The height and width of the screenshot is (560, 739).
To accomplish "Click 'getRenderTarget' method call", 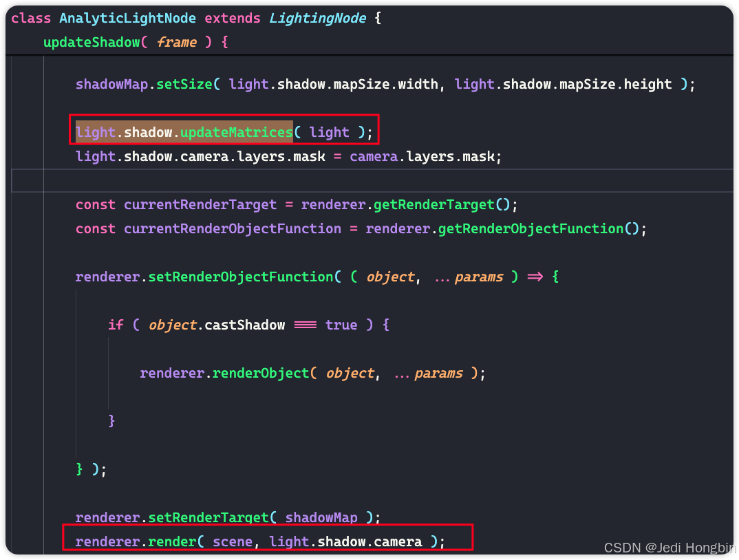I will click(434, 205).
